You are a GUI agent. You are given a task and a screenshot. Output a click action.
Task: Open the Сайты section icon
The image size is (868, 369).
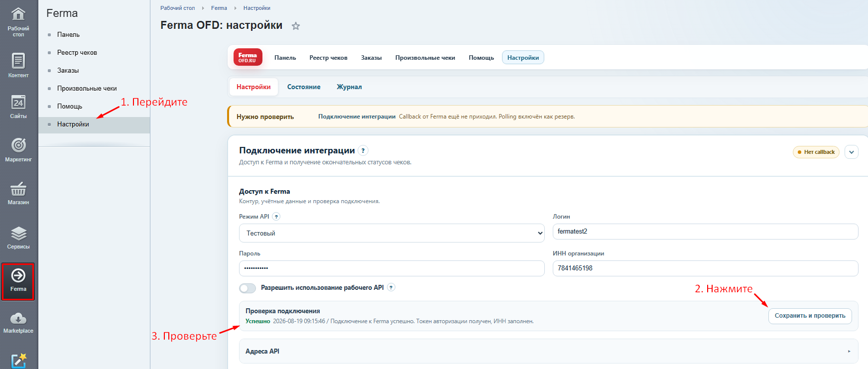point(18,107)
